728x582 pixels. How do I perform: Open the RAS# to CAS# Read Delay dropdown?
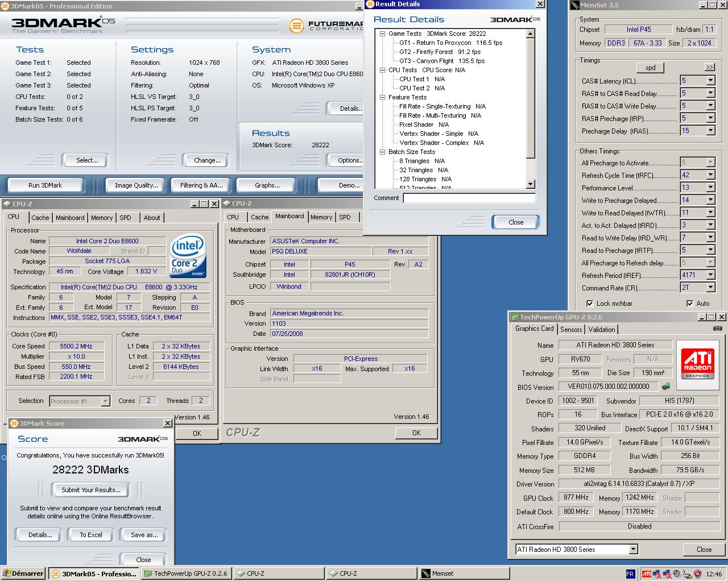[710, 93]
